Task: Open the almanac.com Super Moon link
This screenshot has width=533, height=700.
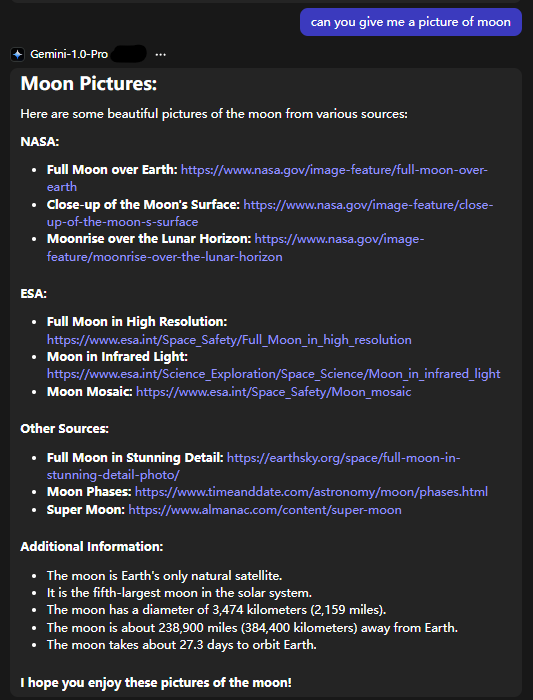Action: pos(265,510)
